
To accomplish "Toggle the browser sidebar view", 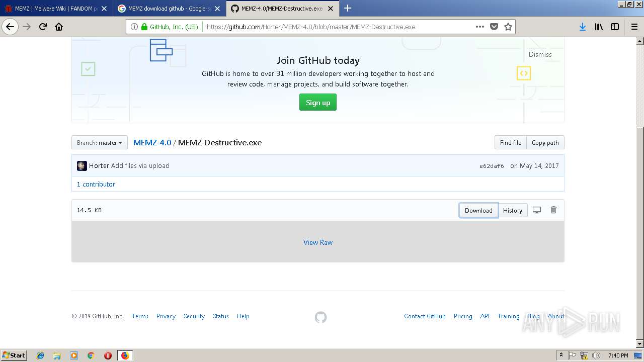I will point(615,27).
